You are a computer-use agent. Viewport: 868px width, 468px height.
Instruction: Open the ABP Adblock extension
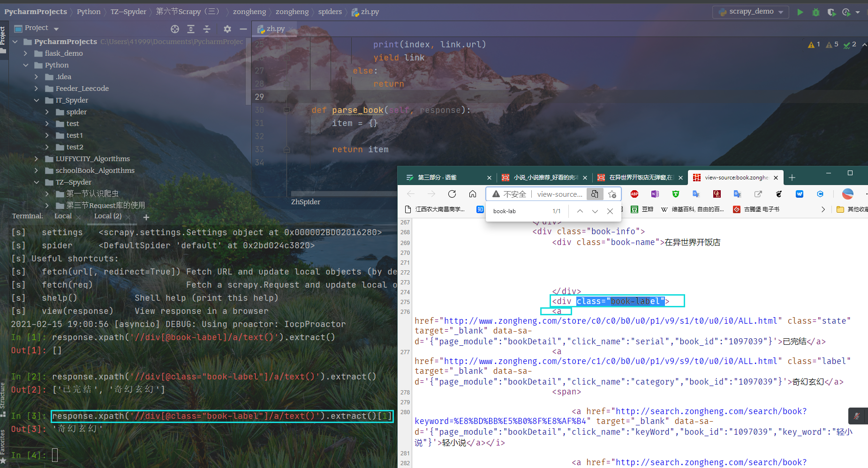coord(634,194)
